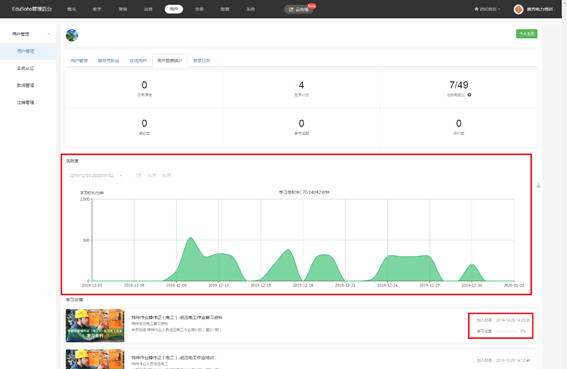Image resolution: width=567 pixels, height=369 pixels.
Task: Click the help icon beside the 7/49 stat
Action: [469, 95]
